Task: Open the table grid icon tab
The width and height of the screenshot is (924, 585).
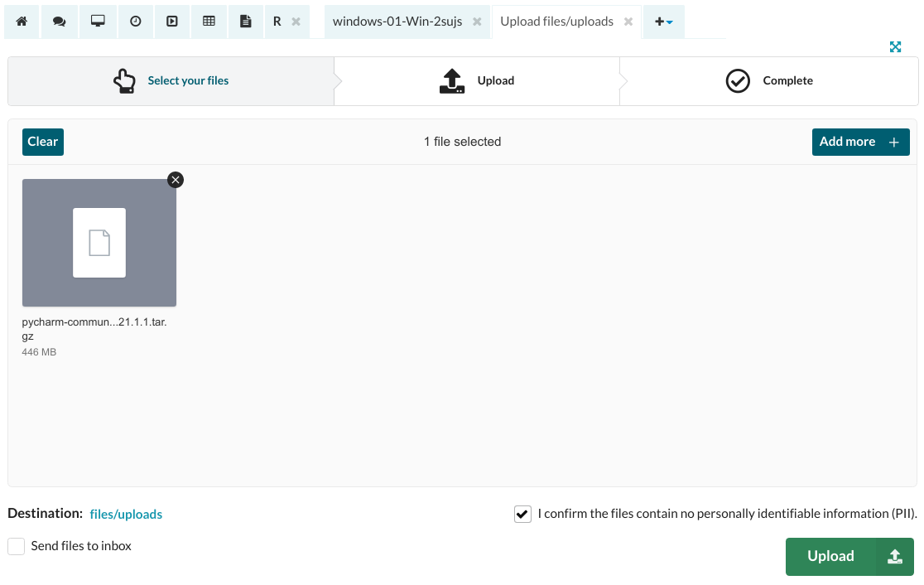Action: point(209,22)
